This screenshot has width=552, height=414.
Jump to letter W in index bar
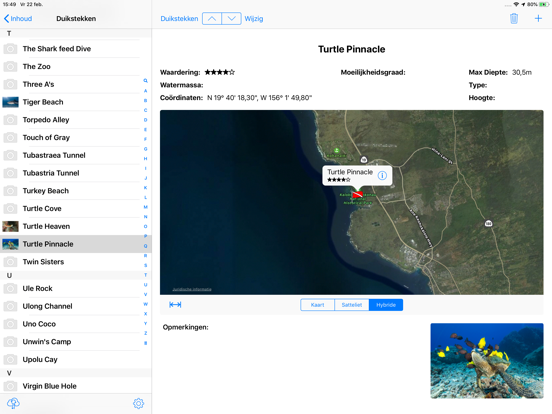145,304
